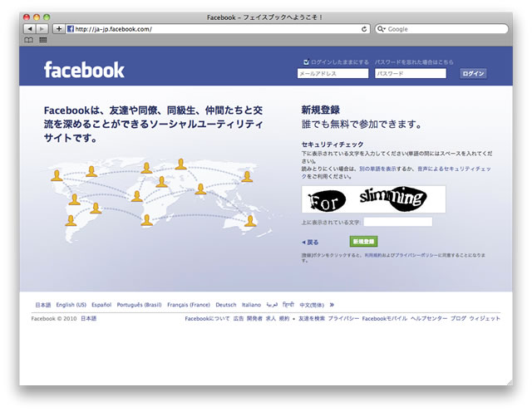Click the 戻る back link
The height and width of the screenshot is (412, 532).
point(310,243)
